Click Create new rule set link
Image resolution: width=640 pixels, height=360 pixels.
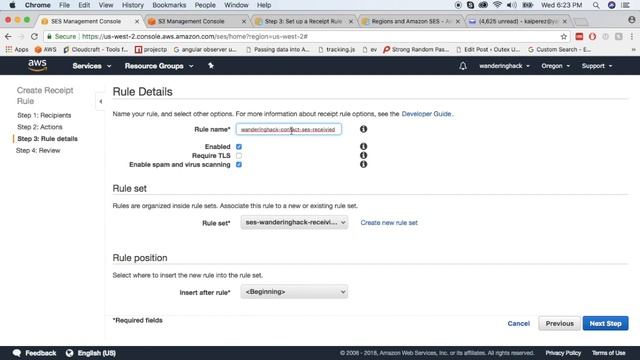[x=389, y=223]
